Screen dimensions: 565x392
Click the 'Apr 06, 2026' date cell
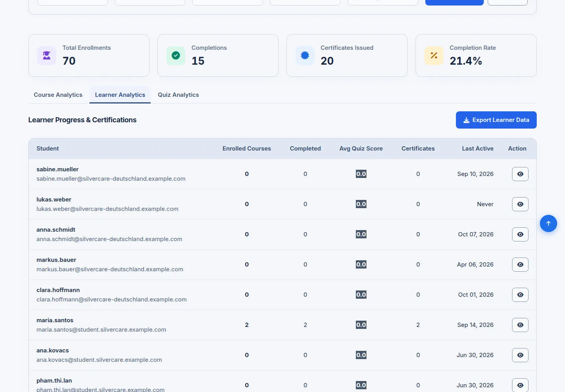pos(475,265)
